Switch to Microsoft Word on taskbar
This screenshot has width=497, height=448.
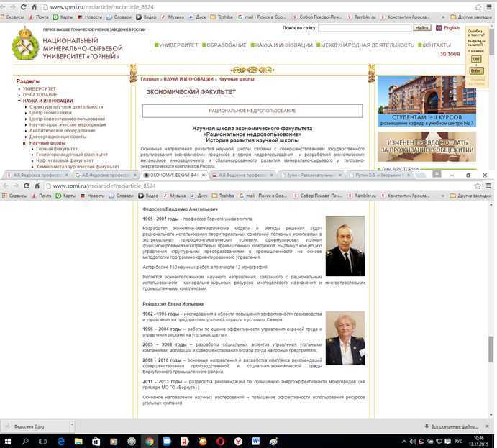point(256,442)
